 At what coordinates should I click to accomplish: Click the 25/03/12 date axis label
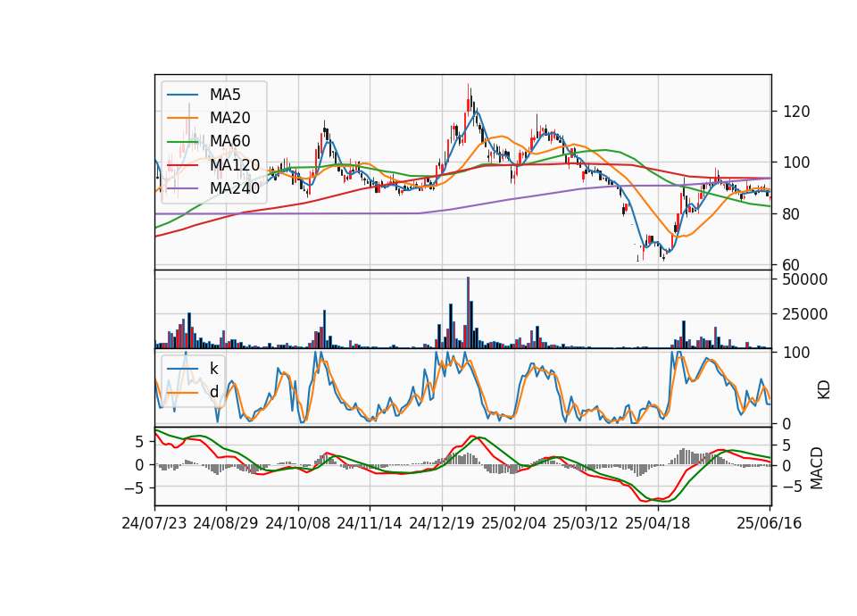(586, 523)
